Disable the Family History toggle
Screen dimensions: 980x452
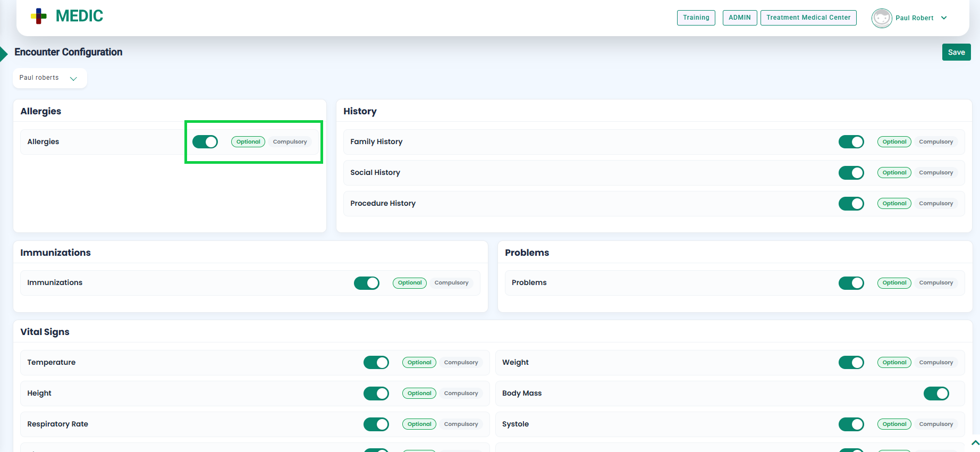(x=851, y=142)
